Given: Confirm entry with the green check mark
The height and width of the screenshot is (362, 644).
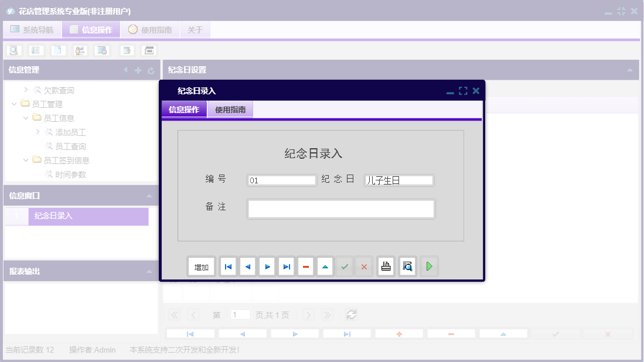Looking at the screenshot, I should click(344, 266).
